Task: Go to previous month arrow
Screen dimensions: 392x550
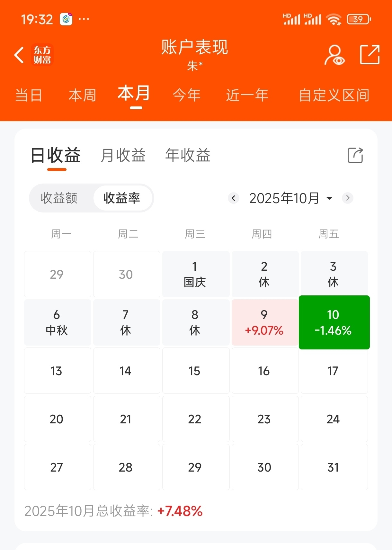Action: (x=234, y=198)
